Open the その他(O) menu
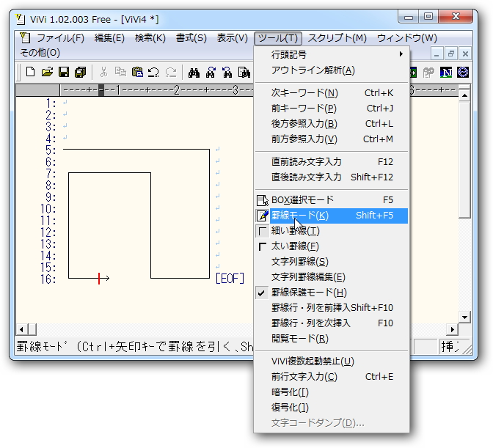The width and height of the screenshot is (493, 448). point(40,53)
